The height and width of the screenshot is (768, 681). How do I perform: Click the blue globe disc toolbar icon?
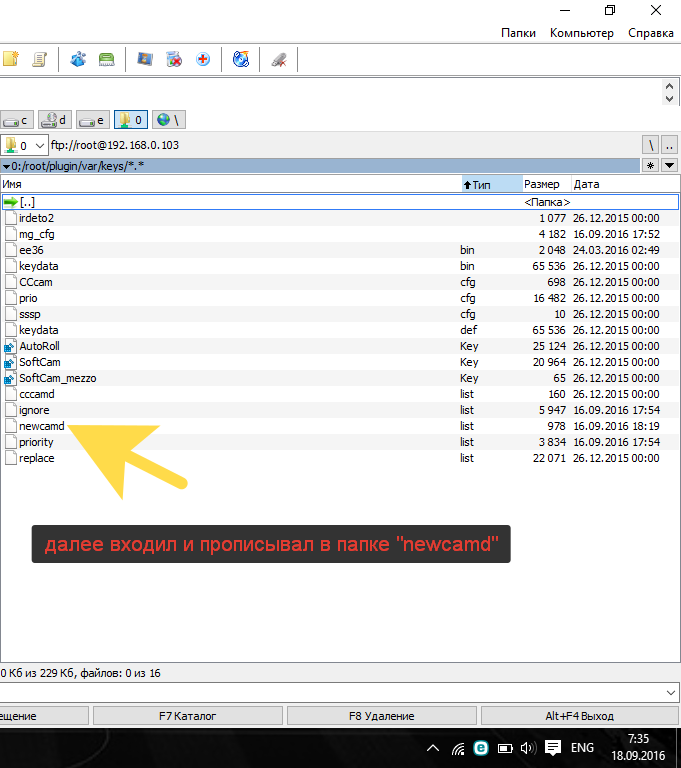241,59
